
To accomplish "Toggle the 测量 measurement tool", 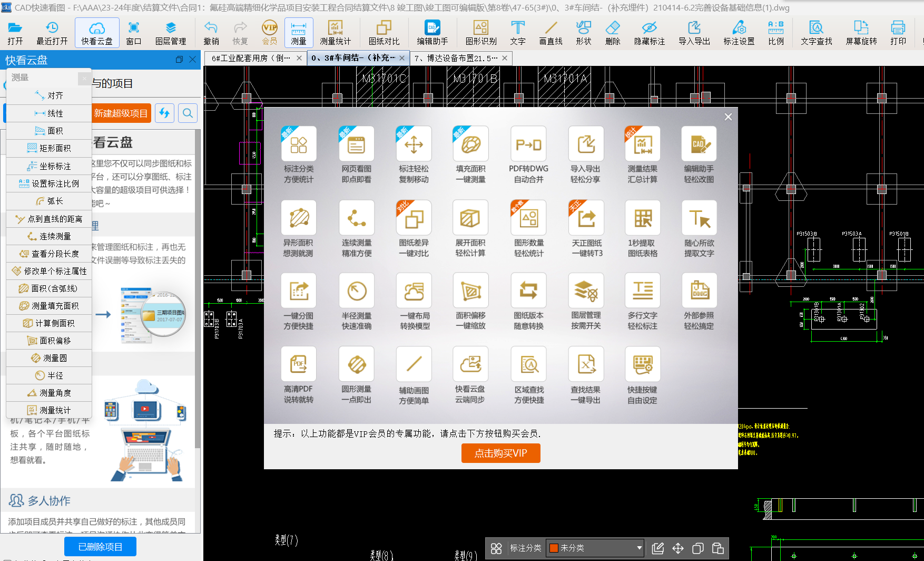I will pyautogui.click(x=299, y=33).
